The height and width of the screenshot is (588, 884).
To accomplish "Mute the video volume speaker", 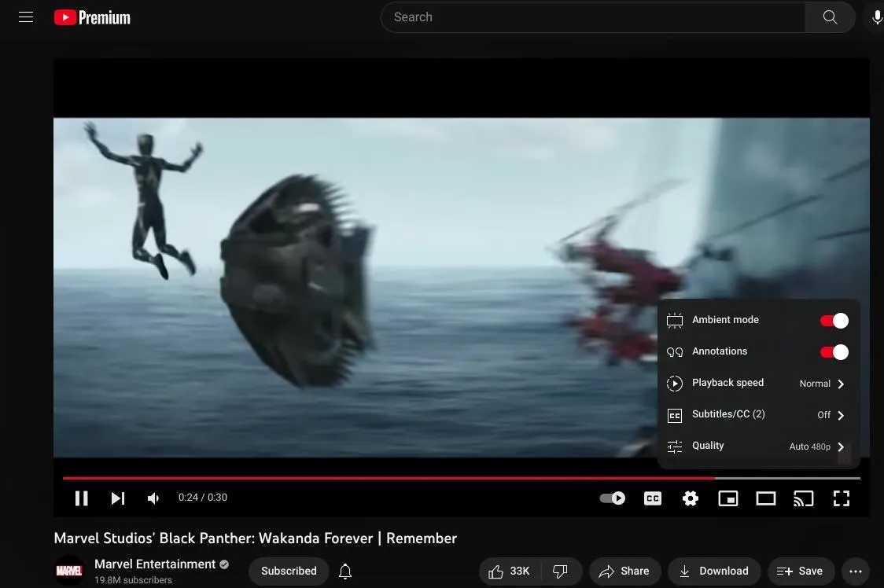I will coord(153,498).
